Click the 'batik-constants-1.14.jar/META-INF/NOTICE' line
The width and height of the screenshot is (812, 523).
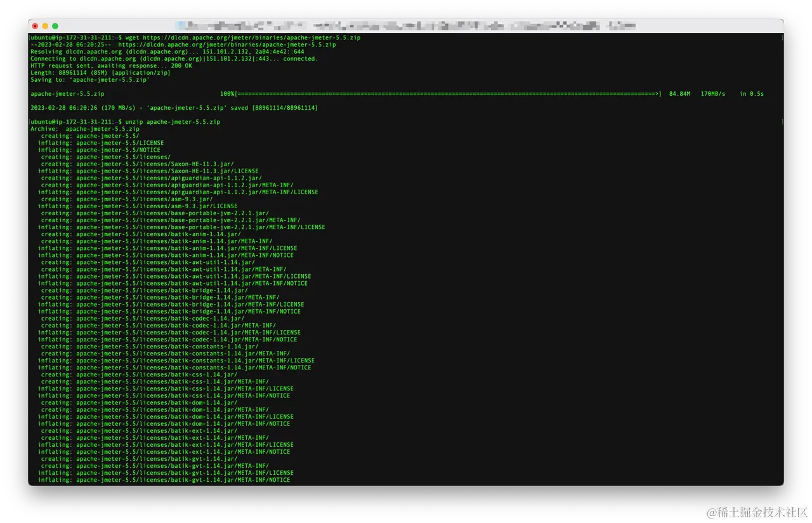click(174, 367)
